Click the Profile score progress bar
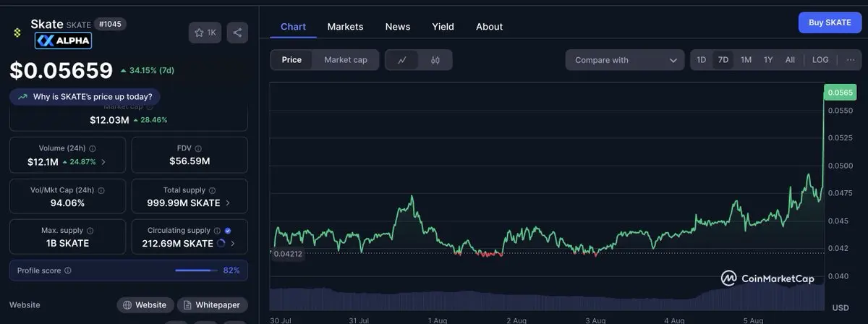 197,270
